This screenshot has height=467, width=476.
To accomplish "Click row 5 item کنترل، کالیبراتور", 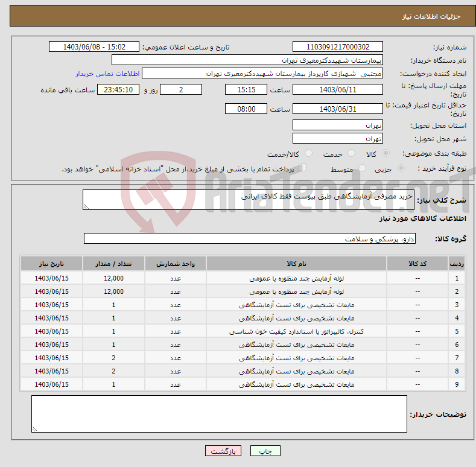I will 296,331.
